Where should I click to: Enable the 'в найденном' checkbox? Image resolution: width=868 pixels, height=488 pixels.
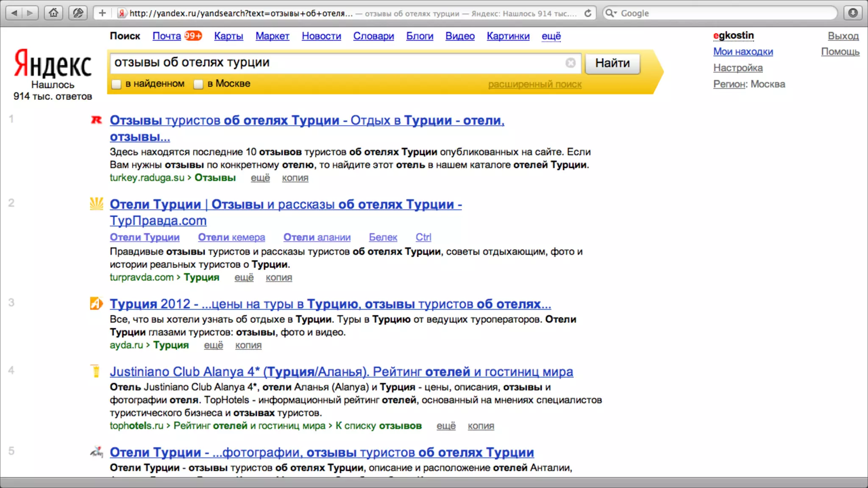click(x=117, y=84)
